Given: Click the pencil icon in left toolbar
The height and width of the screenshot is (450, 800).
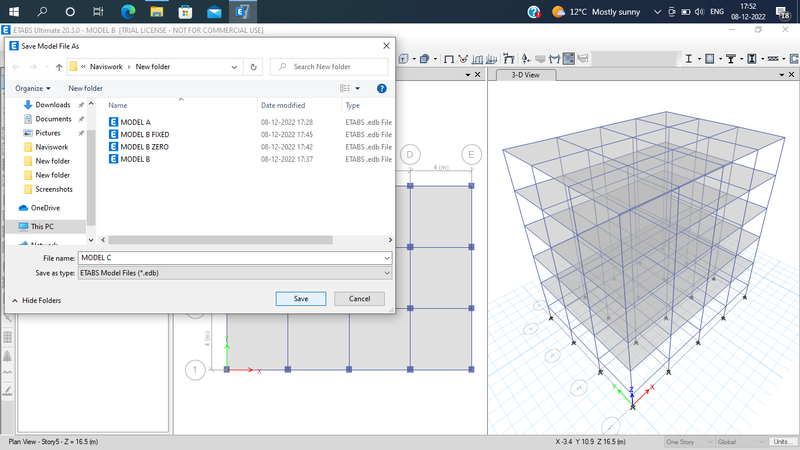Looking at the screenshot, I should coord(8,390).
